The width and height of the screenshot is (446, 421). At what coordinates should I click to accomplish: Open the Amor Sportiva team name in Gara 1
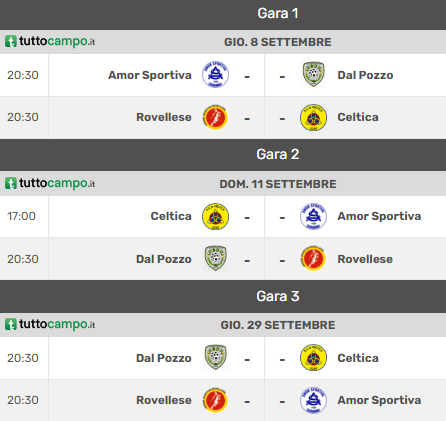[x=150, y=75]
